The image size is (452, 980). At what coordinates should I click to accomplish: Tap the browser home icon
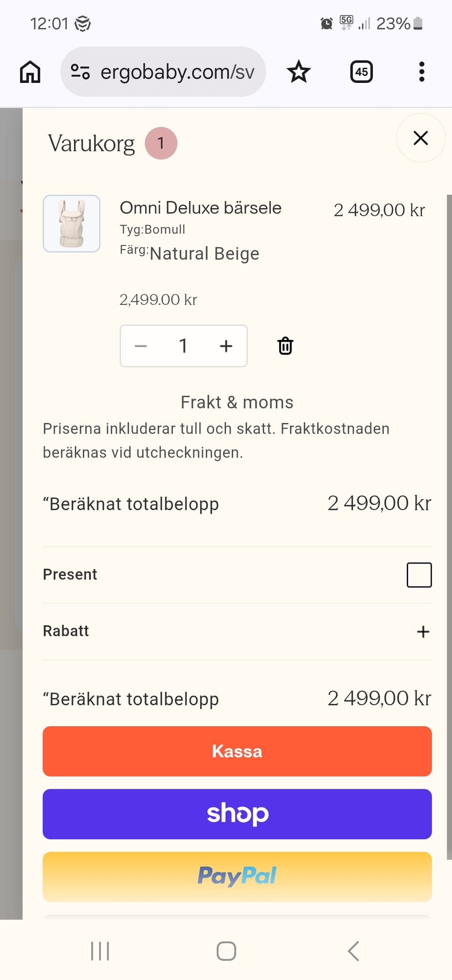coord(30,72)
